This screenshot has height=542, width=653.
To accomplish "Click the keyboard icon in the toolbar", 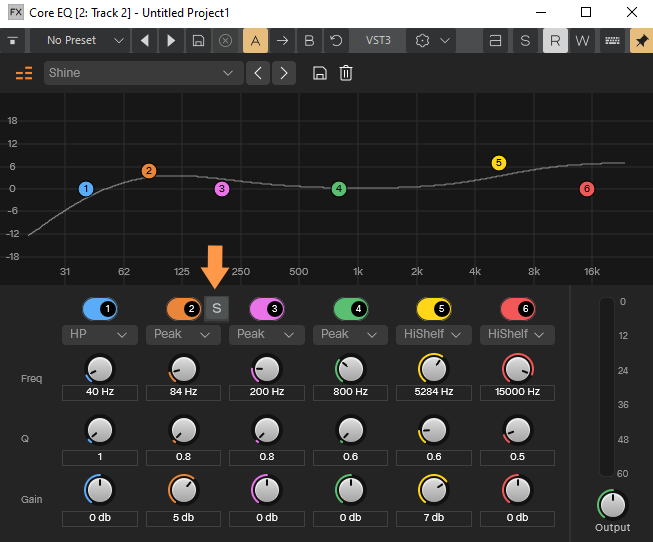I will point(612,40).
